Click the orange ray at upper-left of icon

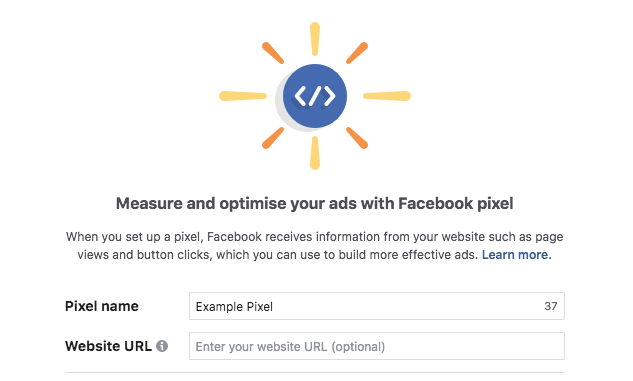tap(273, 53)
